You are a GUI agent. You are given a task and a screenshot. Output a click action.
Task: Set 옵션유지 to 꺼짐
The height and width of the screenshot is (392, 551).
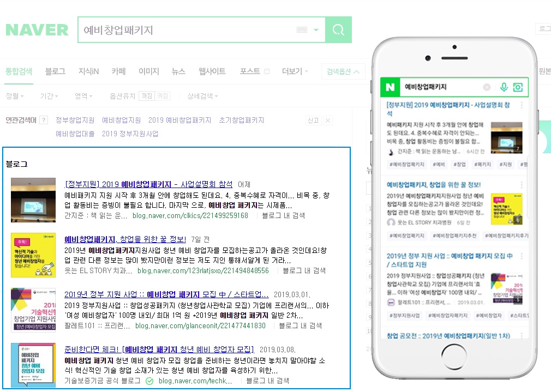pos(147,96)
